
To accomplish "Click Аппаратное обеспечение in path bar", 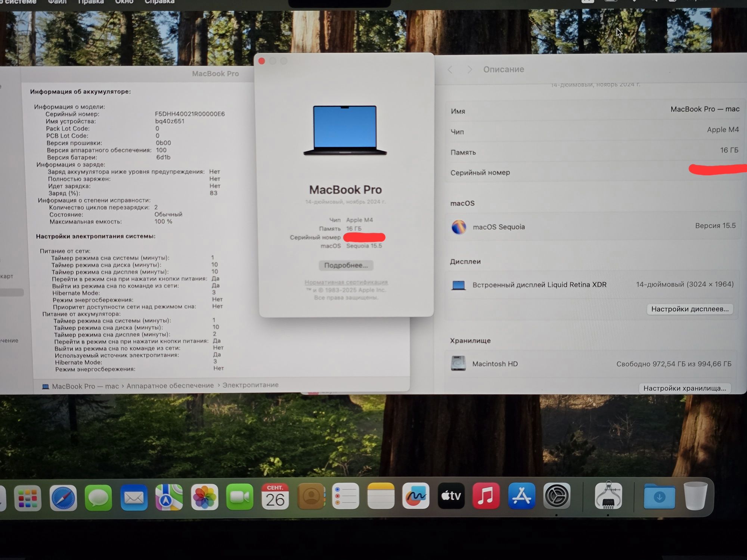I will click(170, 386).
